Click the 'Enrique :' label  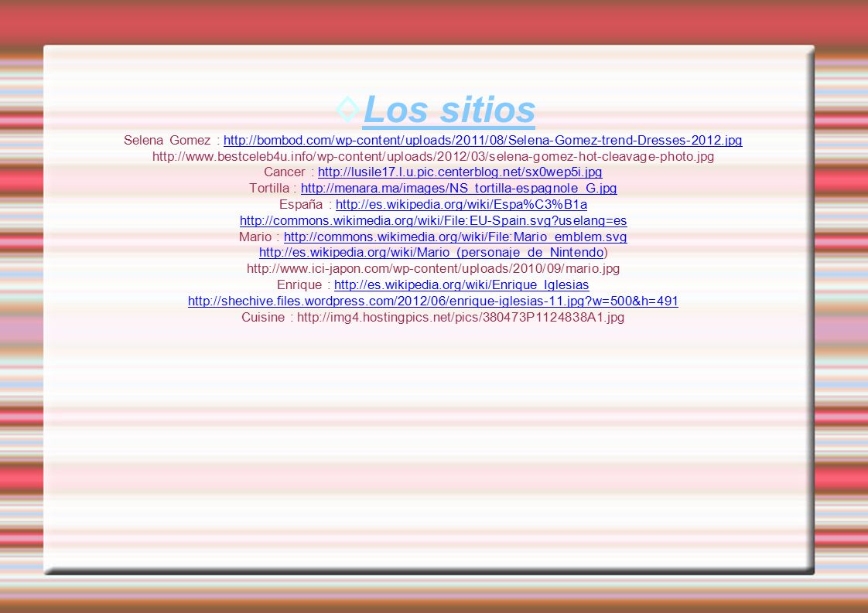click(x=304, y=285)
